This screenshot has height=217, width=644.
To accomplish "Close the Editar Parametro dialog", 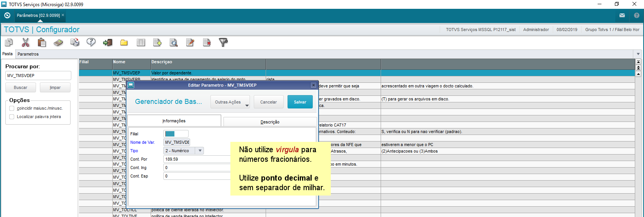I will pyautogui.click(x=314, y=85).
